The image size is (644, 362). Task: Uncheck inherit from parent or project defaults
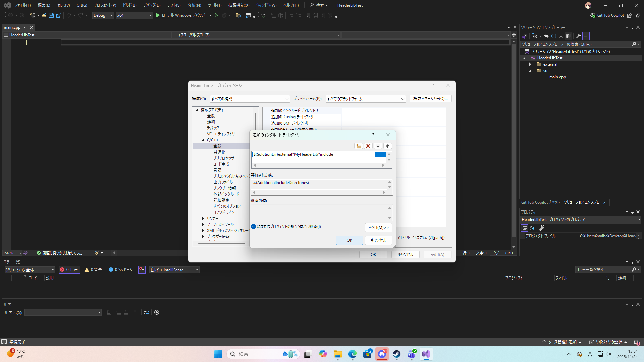pyautogui.click(x=254, y=227)
